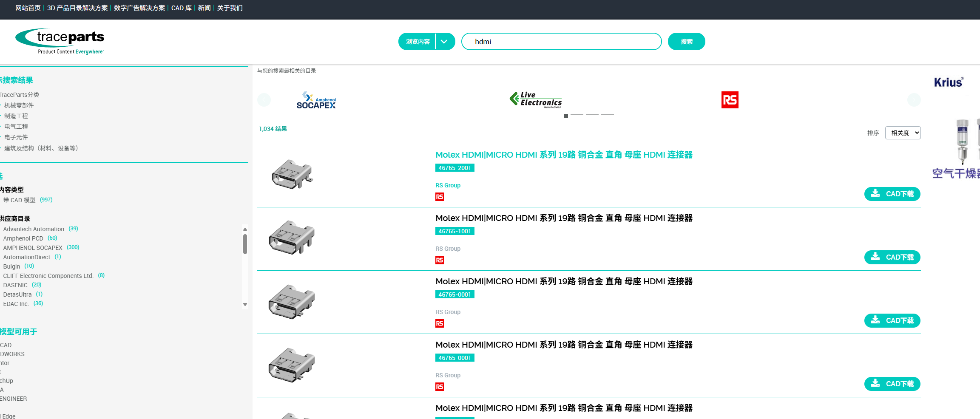Screen dimensions: 980x419
Task: Click the 1,034 结果 result count
Action: pyautogui.click(x=273, y=129)
